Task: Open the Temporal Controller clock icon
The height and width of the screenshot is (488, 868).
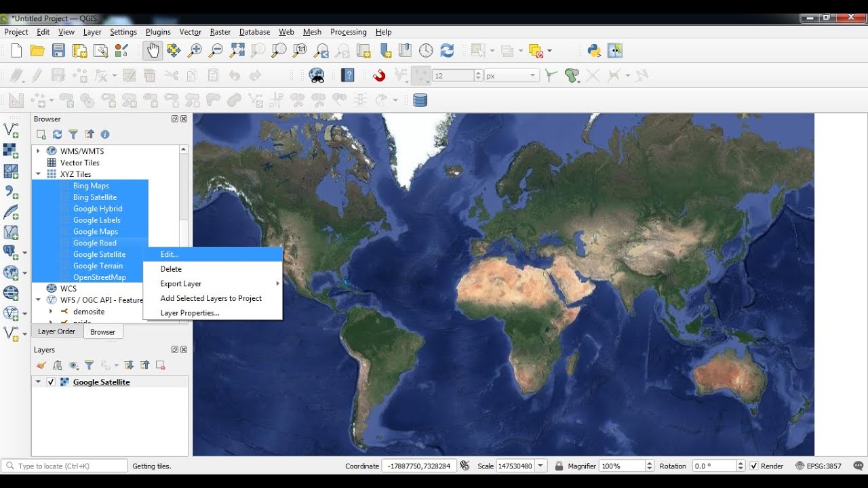Action: click(426, 51)
